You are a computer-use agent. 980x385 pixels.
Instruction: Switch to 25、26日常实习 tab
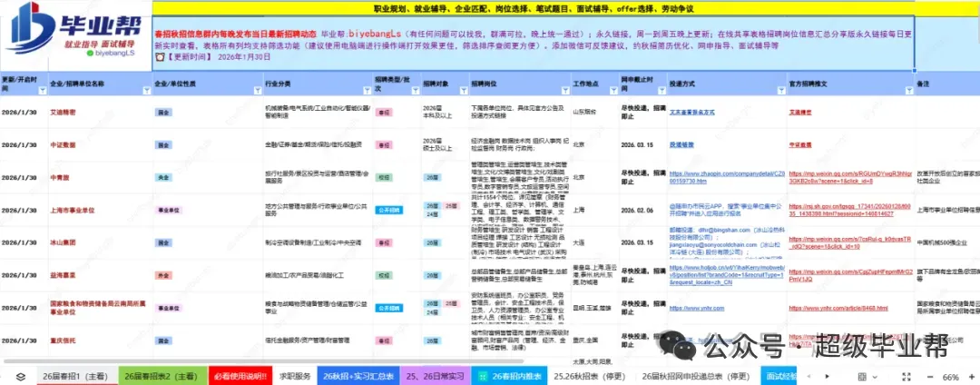(x=436, y=377)
